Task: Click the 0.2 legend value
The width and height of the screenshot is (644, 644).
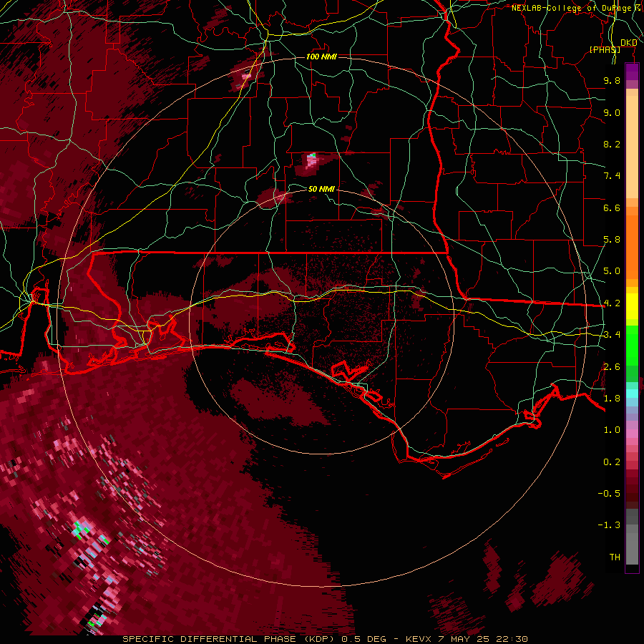Action: [612, 462]
